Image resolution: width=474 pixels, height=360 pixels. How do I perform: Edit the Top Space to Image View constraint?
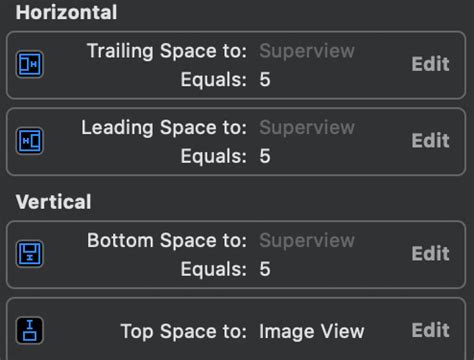pos(430,330)
